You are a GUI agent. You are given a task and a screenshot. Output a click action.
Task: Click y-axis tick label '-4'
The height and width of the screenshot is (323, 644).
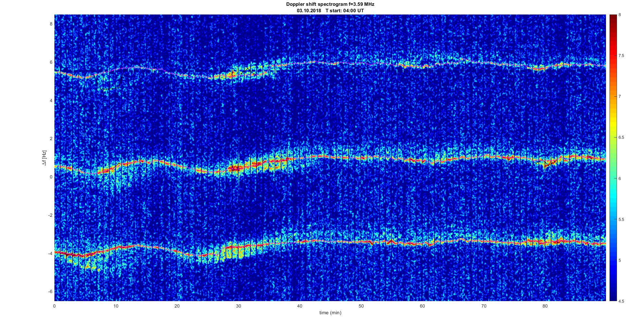50,253
